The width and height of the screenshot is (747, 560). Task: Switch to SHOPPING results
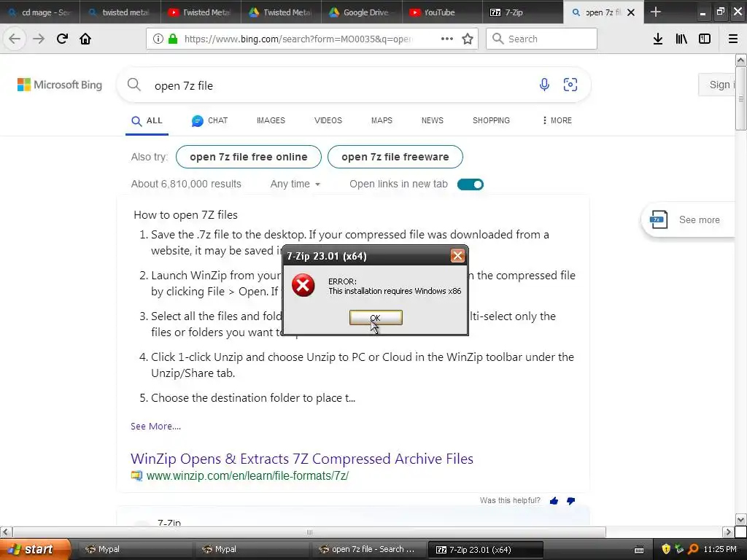[x=491, y=120]
